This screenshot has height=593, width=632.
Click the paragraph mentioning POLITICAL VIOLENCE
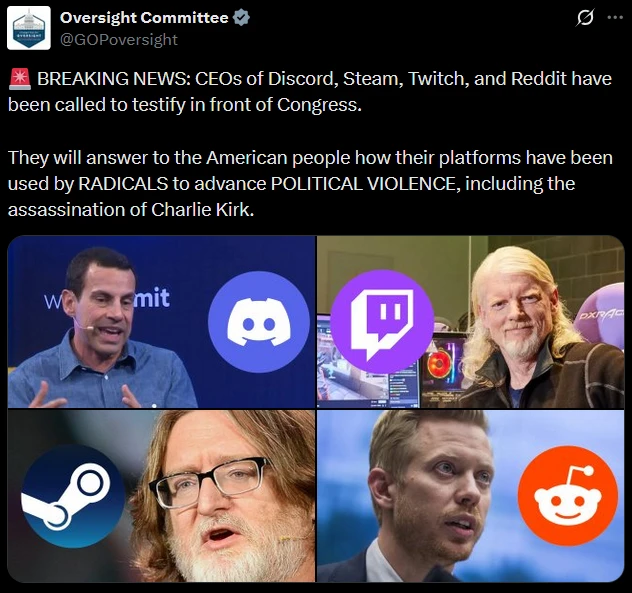click(310, 183)
